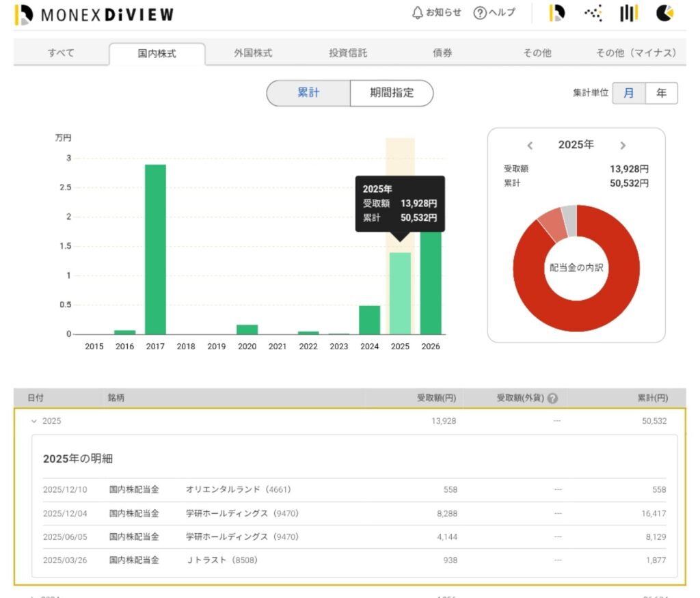Click the gray donut segment
Image resolution: width=700 pixels, height=598 pixels.
(x=569, y=220)
